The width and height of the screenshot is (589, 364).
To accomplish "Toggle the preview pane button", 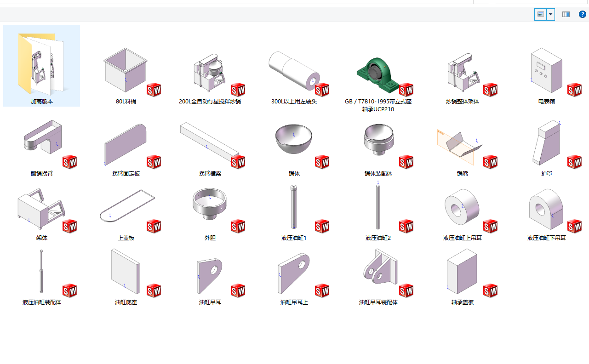I will click(x=566, y=14).
